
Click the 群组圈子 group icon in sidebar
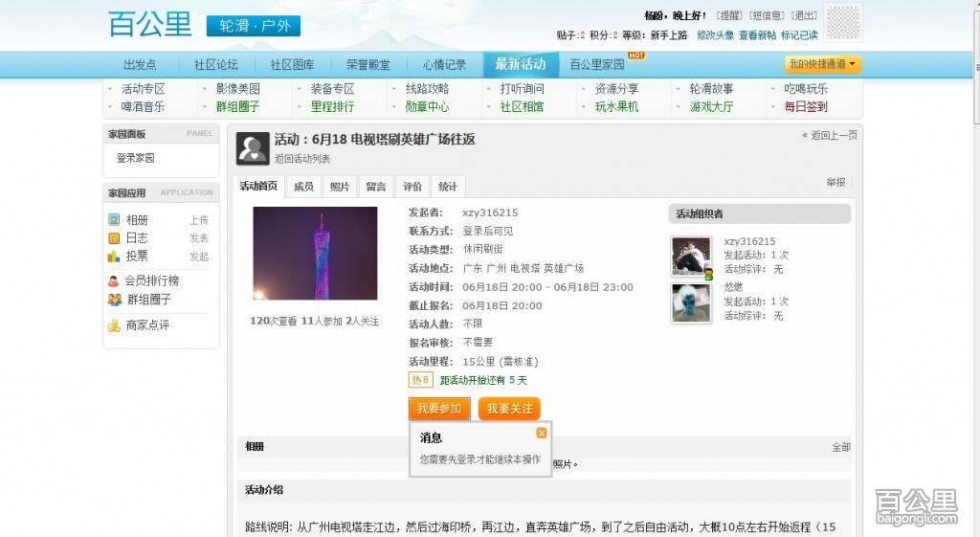point(115,300)
